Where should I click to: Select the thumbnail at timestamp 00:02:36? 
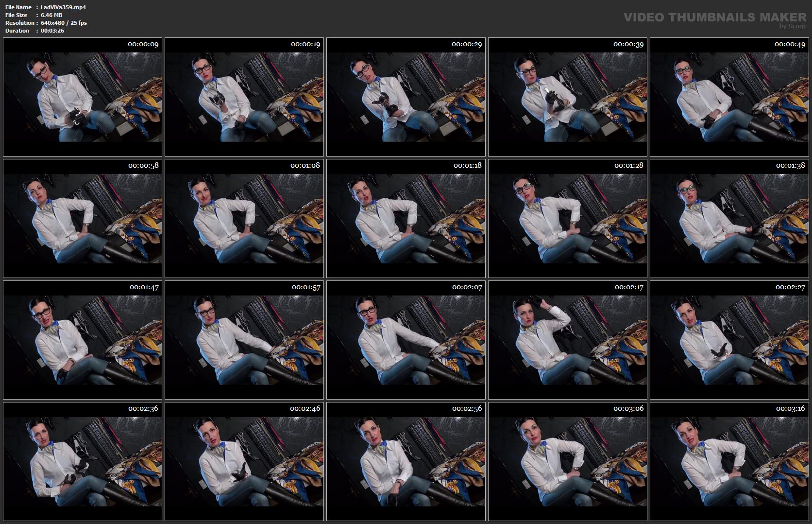click(83, 461)
